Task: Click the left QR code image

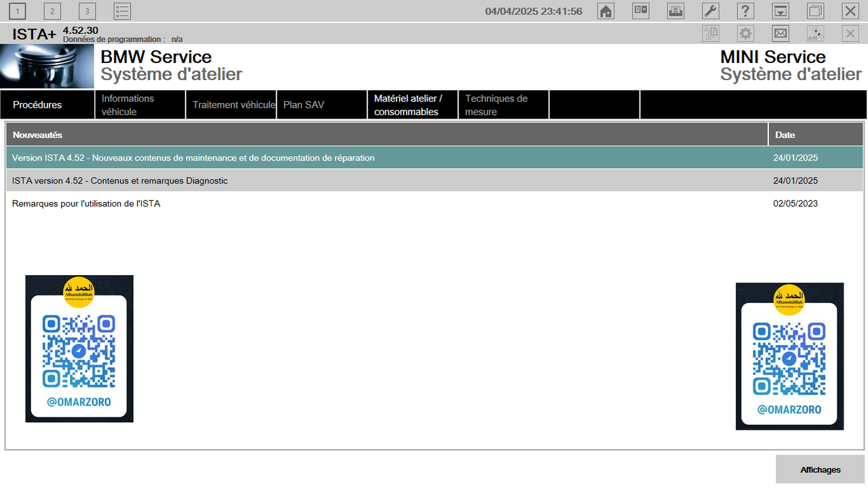Action: 79,348
